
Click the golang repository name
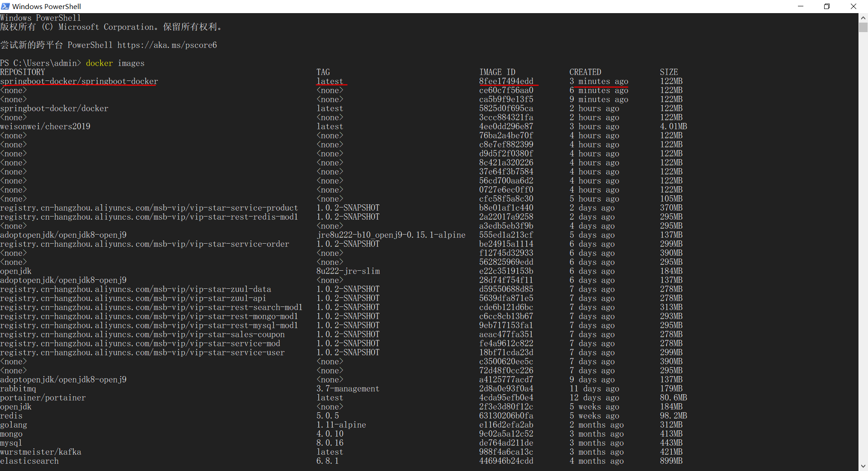pyautogui.click(x=14, y=425)
